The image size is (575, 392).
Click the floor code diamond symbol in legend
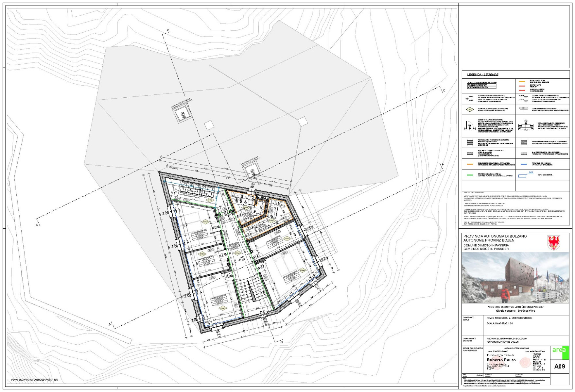coord(470,109)
